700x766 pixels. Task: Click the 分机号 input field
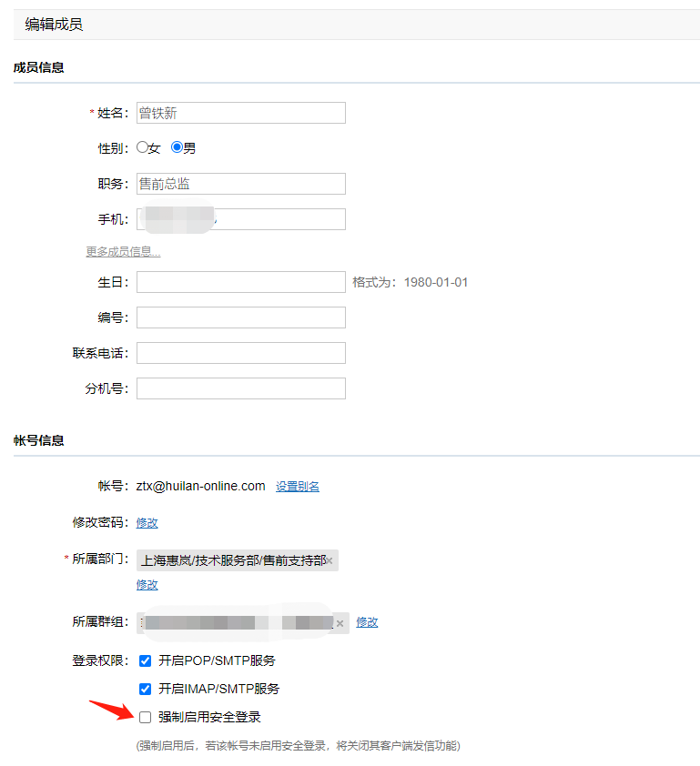coord(240,388)
